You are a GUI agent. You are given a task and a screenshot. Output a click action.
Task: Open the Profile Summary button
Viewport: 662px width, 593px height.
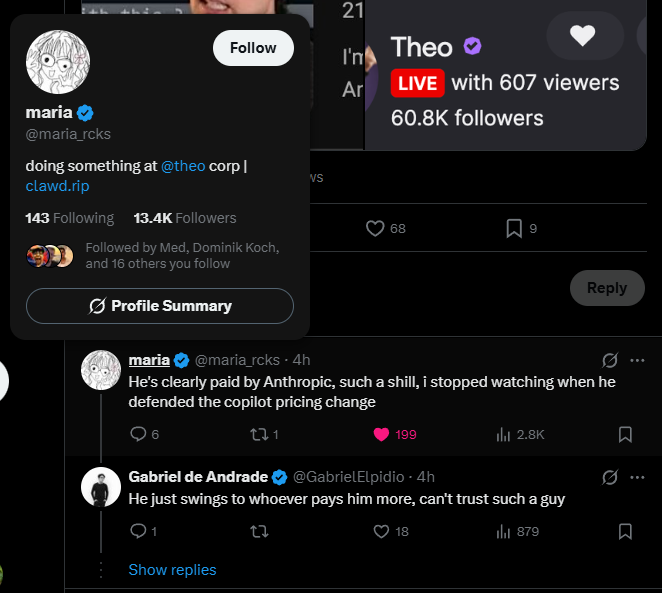click(x=160, y=306)
